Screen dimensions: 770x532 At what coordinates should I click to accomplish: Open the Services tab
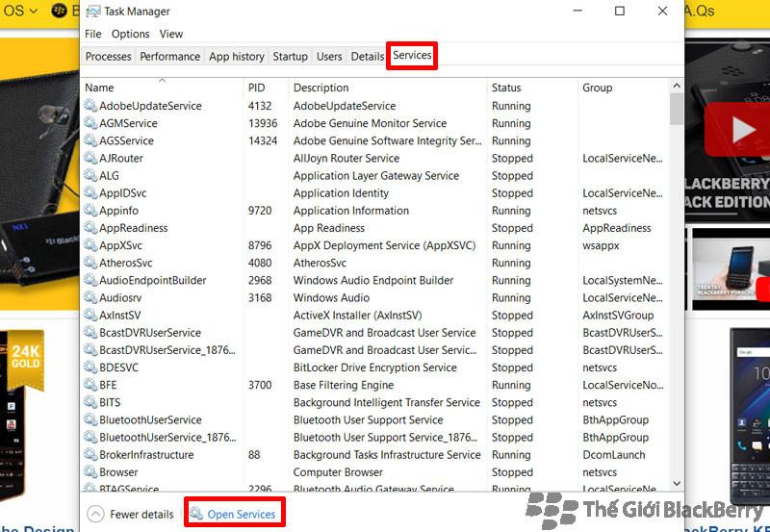[412, 56]
